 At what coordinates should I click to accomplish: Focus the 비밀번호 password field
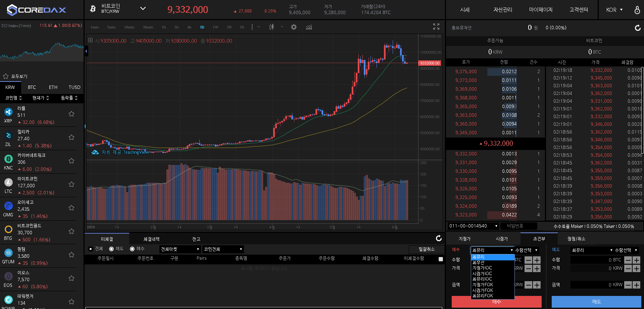coord(519,226)
